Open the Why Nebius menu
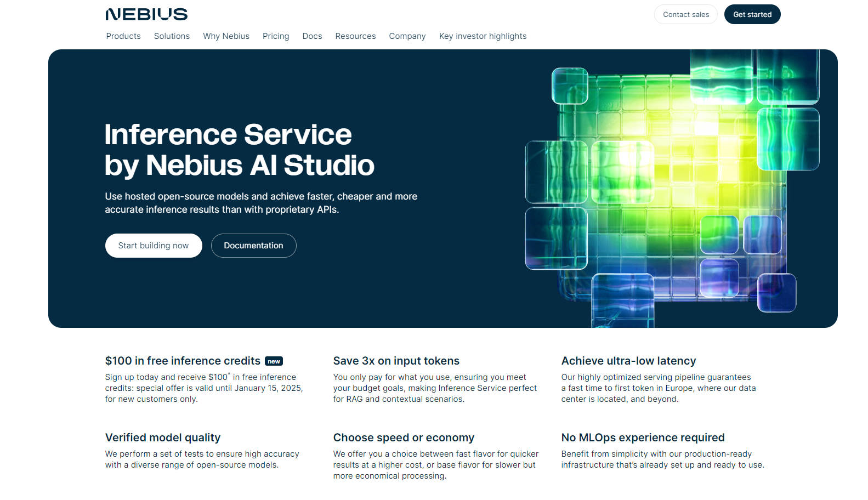 (x=226, y=36)
